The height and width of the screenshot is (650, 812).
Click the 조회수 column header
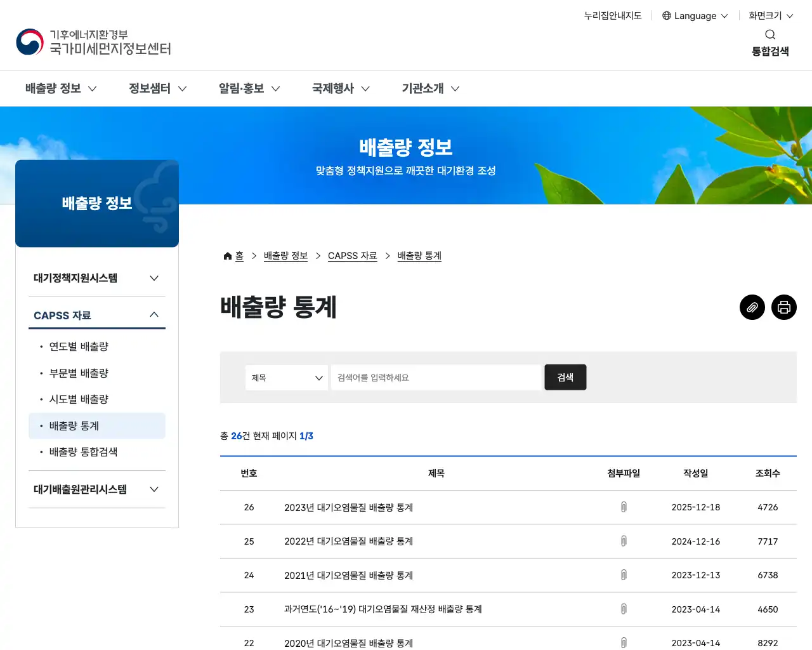pos(768,474)
